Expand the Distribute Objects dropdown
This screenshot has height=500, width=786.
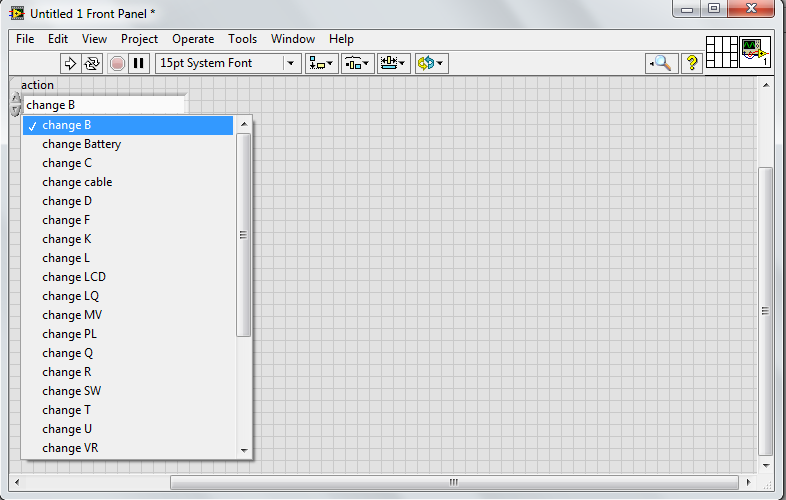pyautogui.click(x=357, y=63)
